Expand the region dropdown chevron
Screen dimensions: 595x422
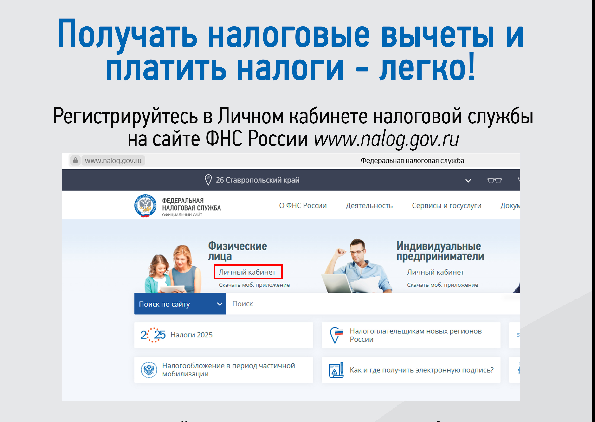[468, 181]
